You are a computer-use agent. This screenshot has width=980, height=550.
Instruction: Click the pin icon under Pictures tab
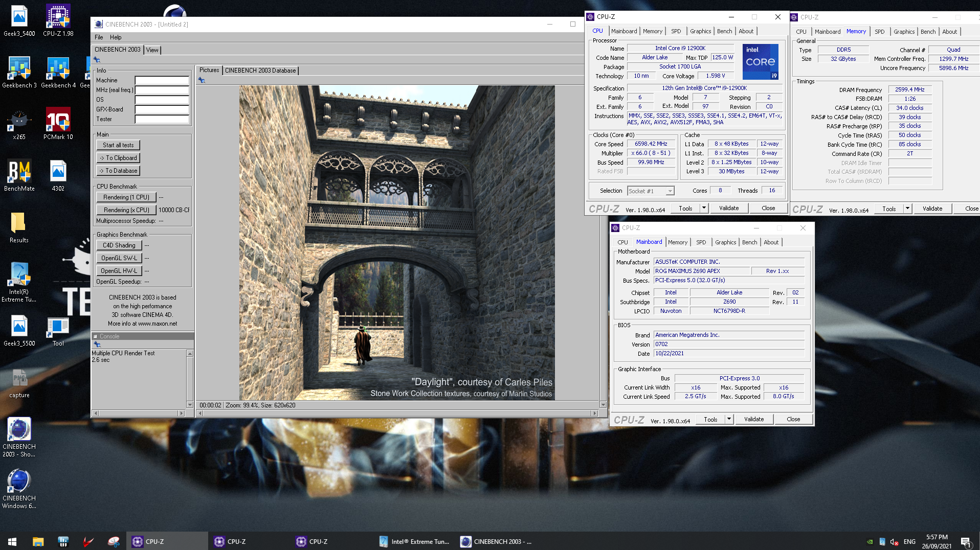pos(202,80)
